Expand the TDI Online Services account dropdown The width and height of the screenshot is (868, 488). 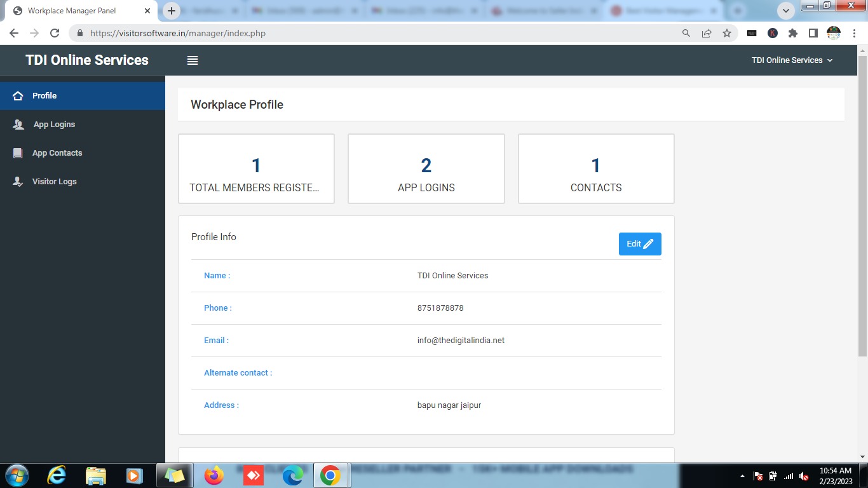pyautogui.click(x=792, y=60)
